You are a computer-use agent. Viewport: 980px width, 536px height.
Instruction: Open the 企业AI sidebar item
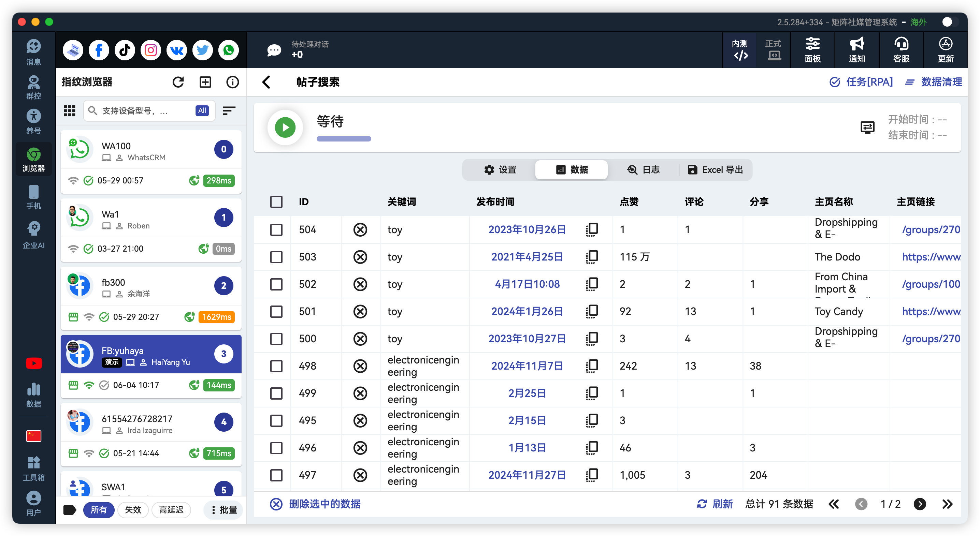(x=33, y=235)
